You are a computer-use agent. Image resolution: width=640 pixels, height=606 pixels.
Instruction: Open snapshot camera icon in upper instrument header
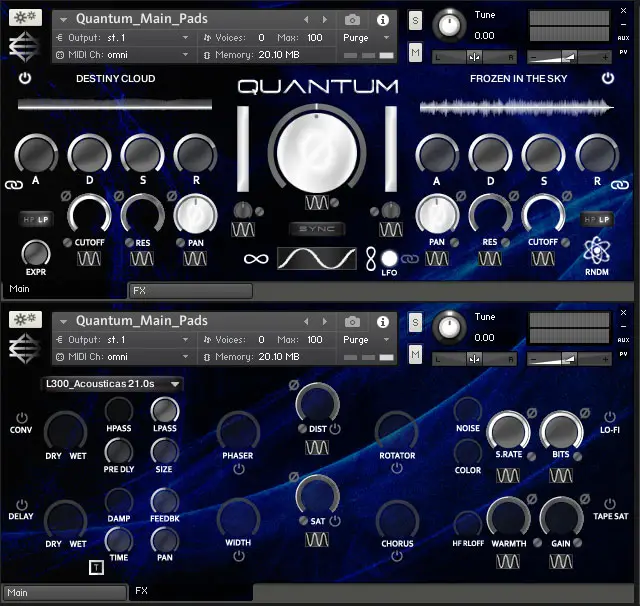(352, 20)
